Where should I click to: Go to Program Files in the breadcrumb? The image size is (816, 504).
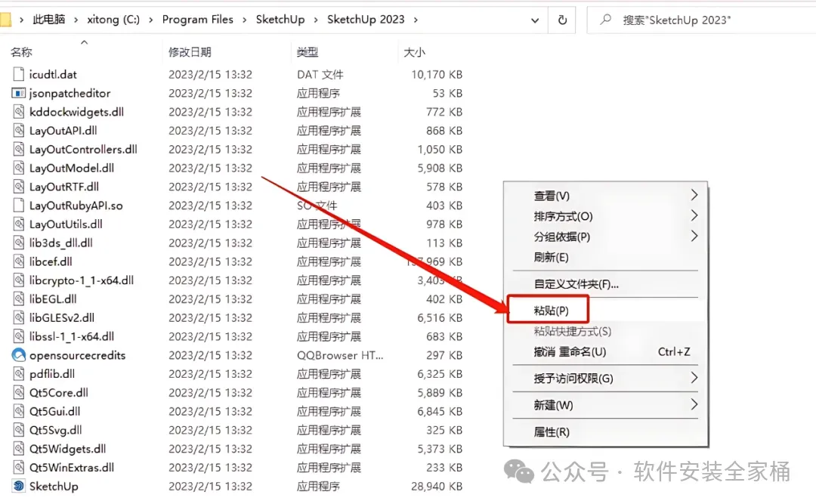pyautogui.click(x=198, y=20)
